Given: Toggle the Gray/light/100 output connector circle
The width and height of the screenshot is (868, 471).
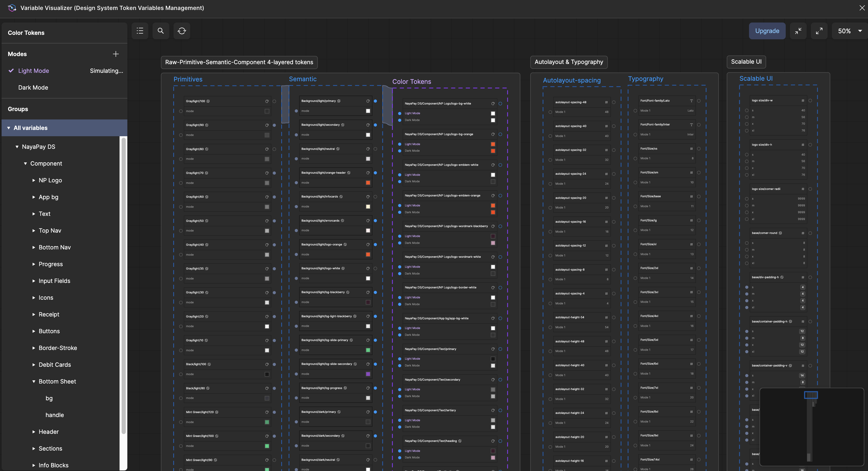Looking at the screenshot, I should [274, 101].
